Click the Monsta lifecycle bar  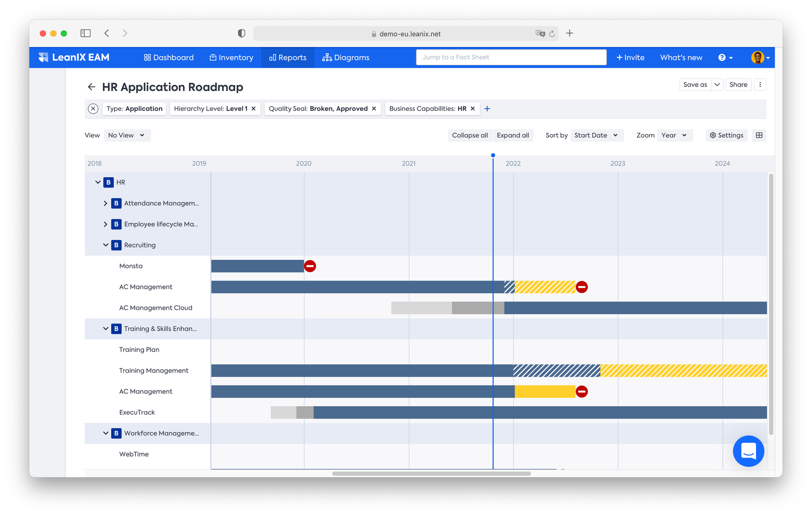257,266
